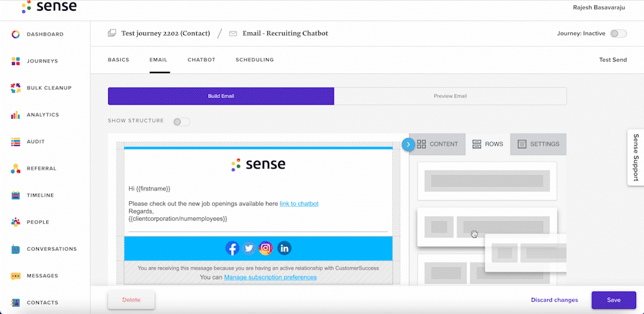Image resolution: width=644 pixels, height=314 pixels.
Task: Click the LinkedIn icon in the email
Action: 284,248
